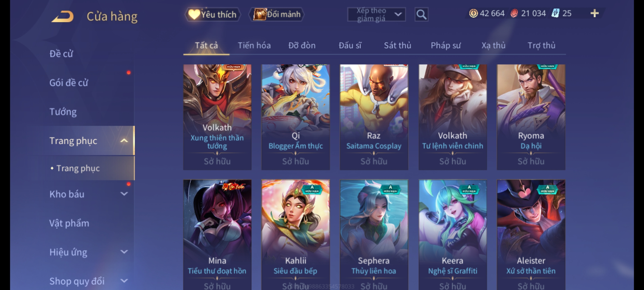Screen dimensions: 644x290
Task: Collapse the Trang phục sidebar section
Action: (x=124, y=141)
